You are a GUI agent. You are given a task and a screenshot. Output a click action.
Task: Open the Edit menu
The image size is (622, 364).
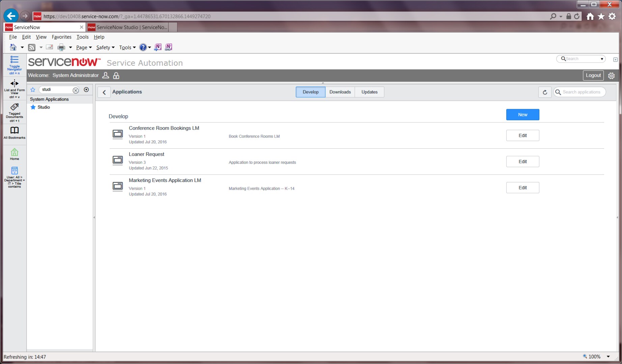coord(26,37)
